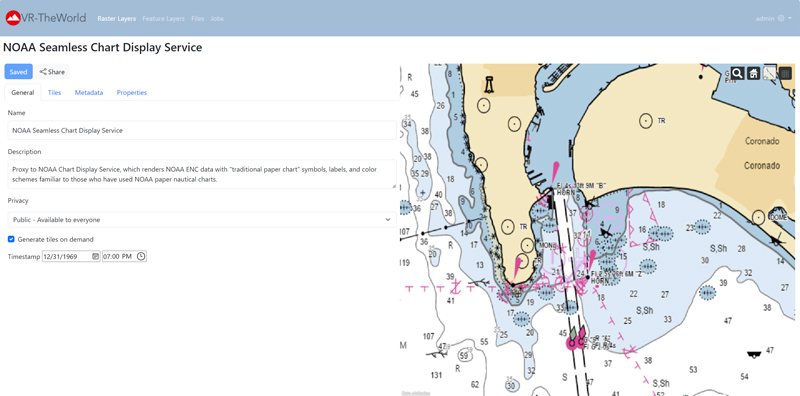
Task: Open Jobs in the navbar
Action: click(x=217, y=18)
